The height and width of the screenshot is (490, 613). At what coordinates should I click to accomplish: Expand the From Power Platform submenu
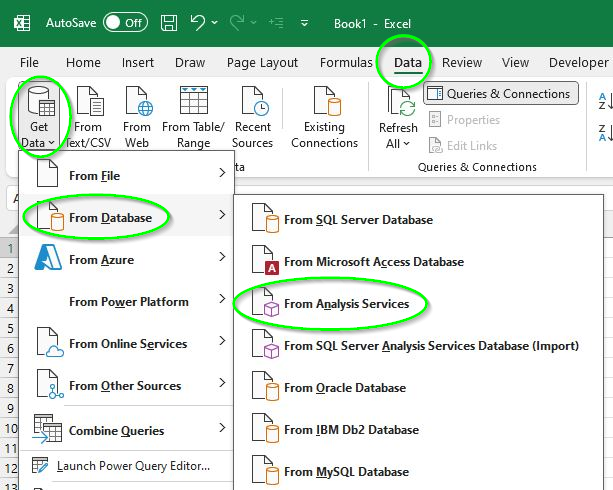coord(127,300)
